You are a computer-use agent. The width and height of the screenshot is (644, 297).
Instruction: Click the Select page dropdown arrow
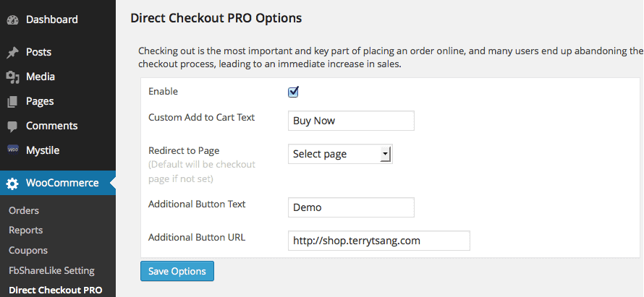(385, 154)
